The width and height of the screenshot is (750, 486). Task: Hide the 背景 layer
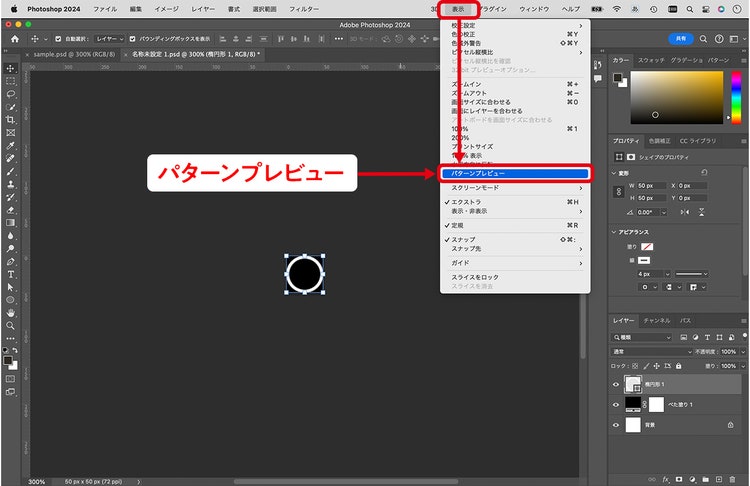pos(616,425)
